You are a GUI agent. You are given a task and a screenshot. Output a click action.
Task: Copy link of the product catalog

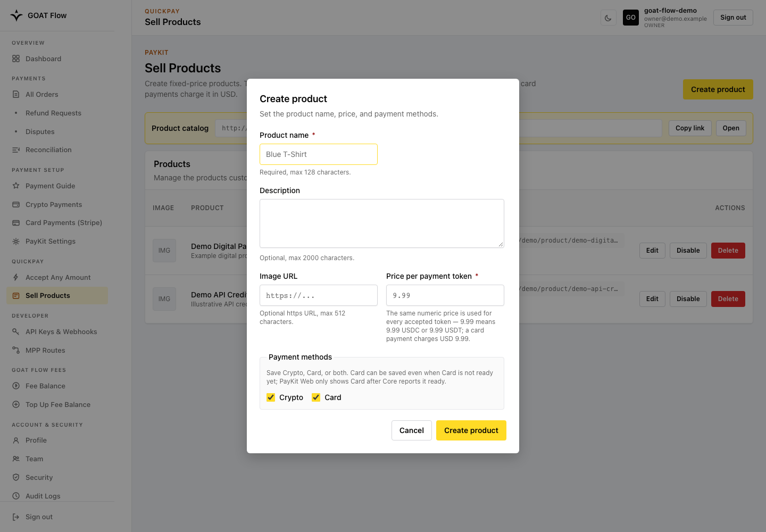tap(690, 128)
